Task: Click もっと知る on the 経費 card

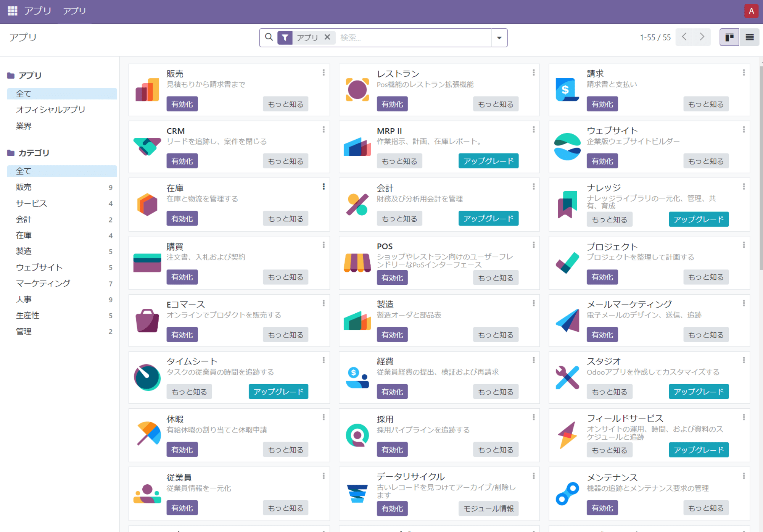Action: (x=496, y=392)
